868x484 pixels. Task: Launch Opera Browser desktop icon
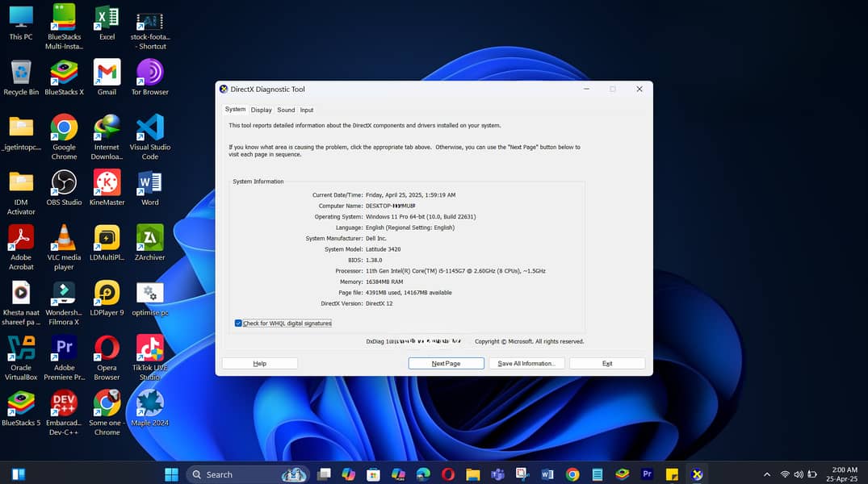(107, 358)
